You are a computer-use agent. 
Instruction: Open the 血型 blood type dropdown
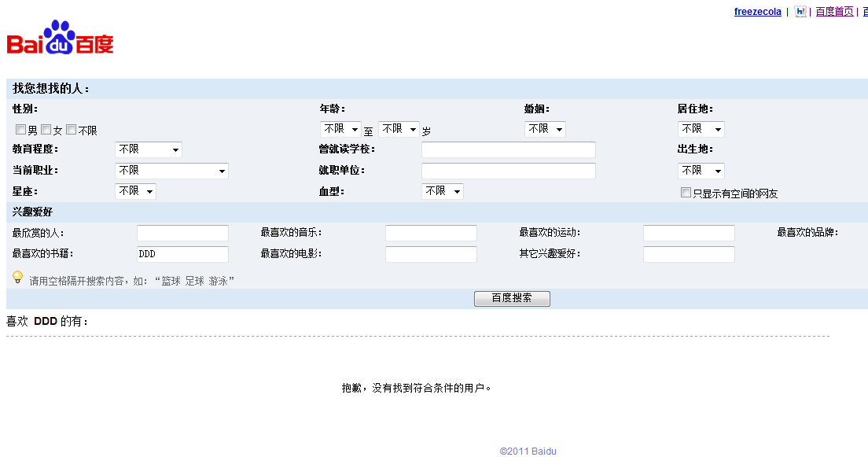click(x=443, y=191)
